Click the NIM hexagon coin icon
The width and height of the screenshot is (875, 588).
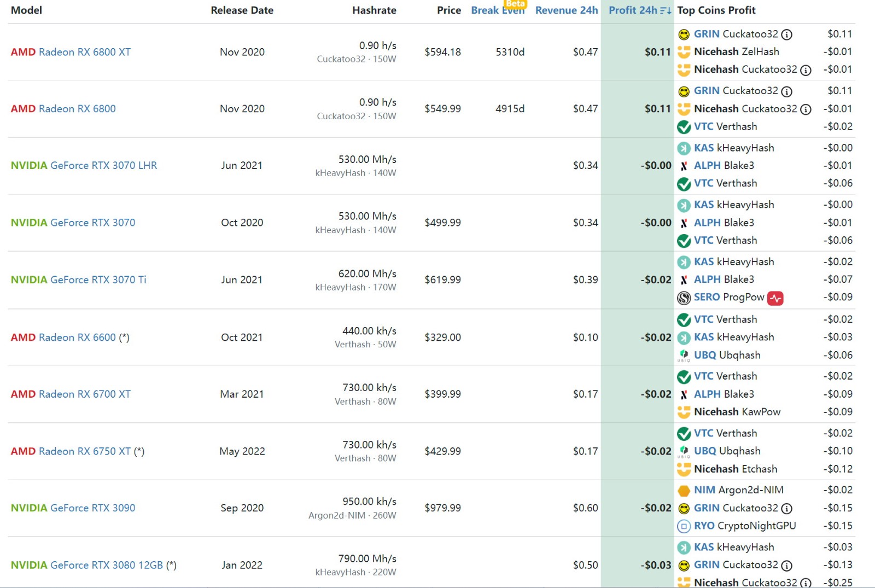[x=684, y=490]
